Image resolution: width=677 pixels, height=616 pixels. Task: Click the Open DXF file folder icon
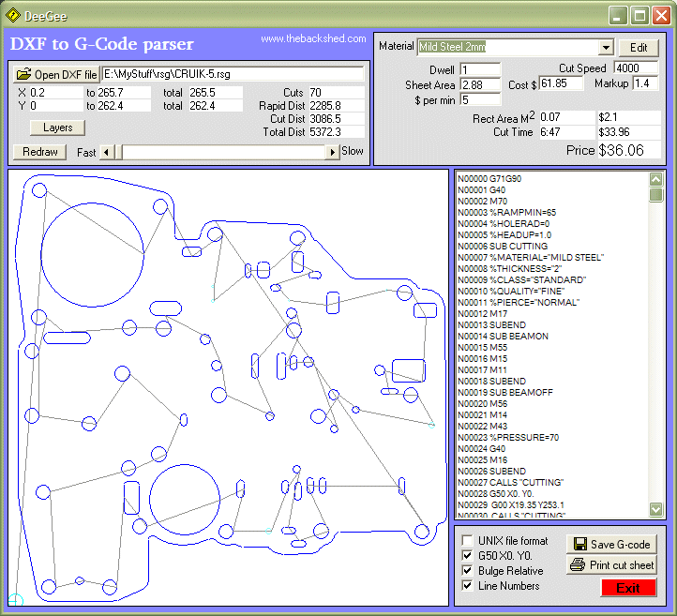pyautogui.click(x=23, y=74)
